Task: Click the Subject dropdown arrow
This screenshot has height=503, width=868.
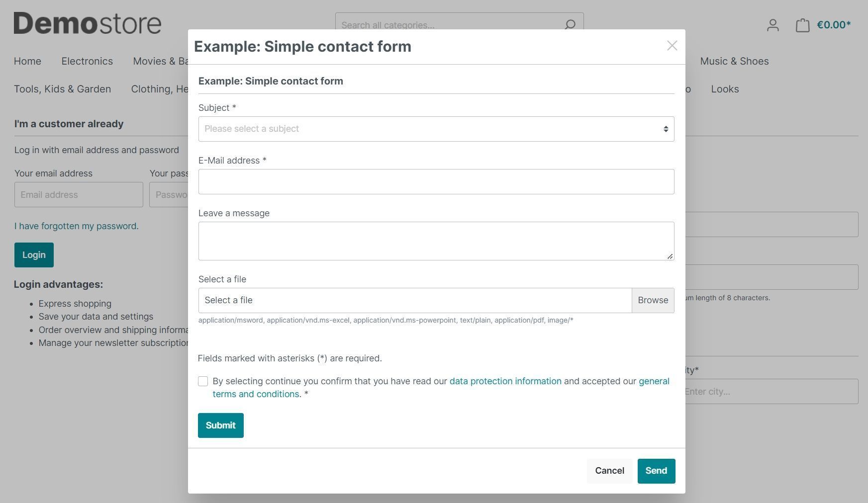Action: (x=666, y=129)
